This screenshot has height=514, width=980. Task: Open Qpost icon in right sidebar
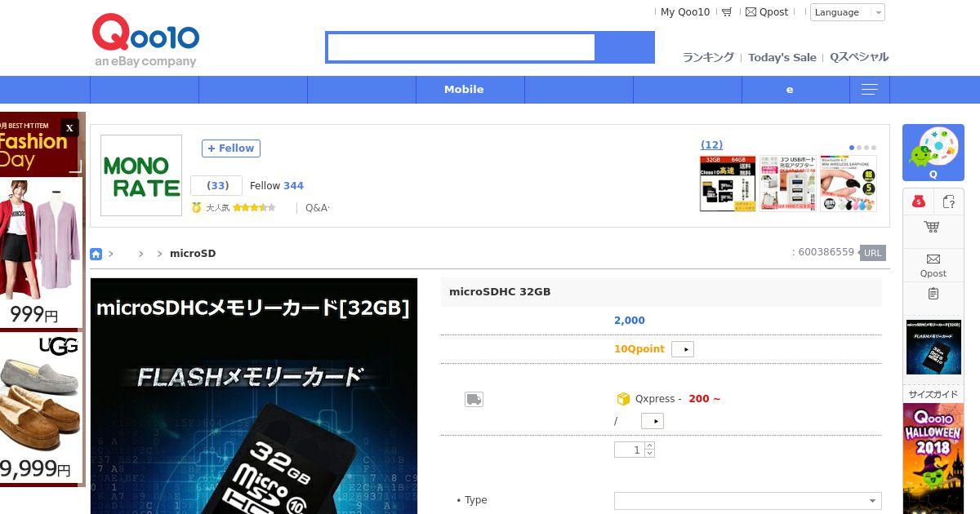(933, 265)
